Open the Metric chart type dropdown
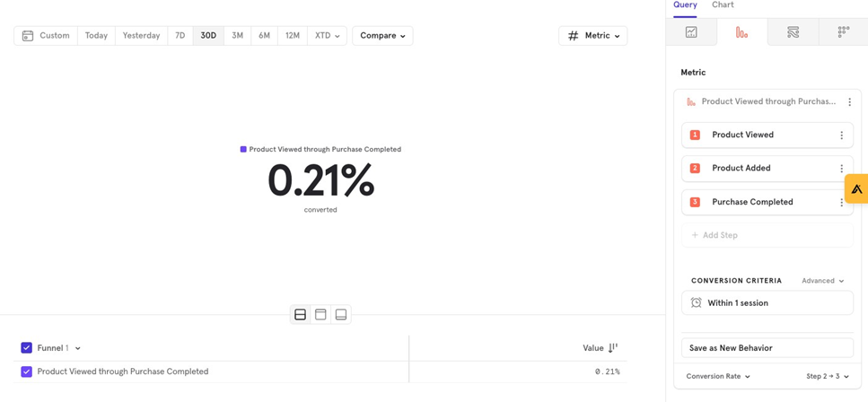Screen dimensions: 868x402 point(592,36)
